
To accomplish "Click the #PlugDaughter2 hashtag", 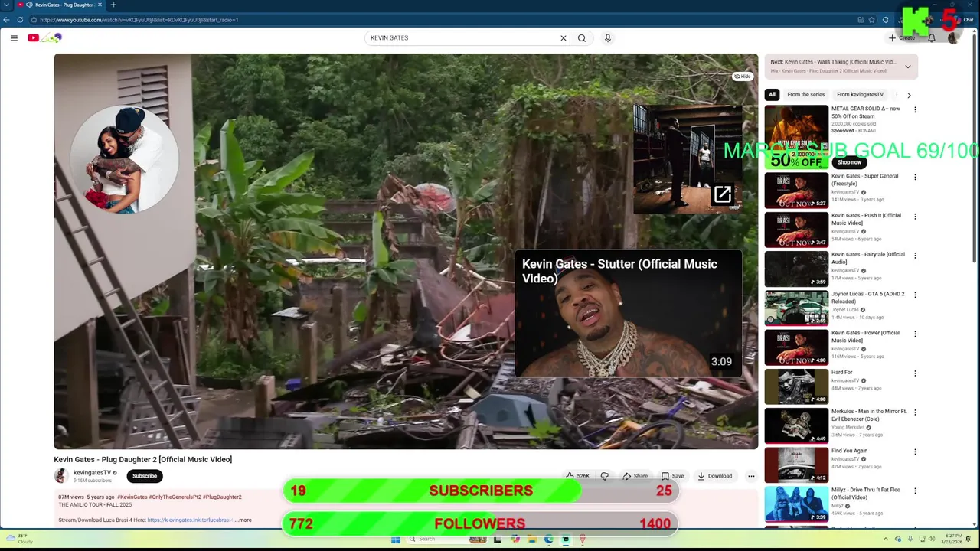I will pos(222,497).
